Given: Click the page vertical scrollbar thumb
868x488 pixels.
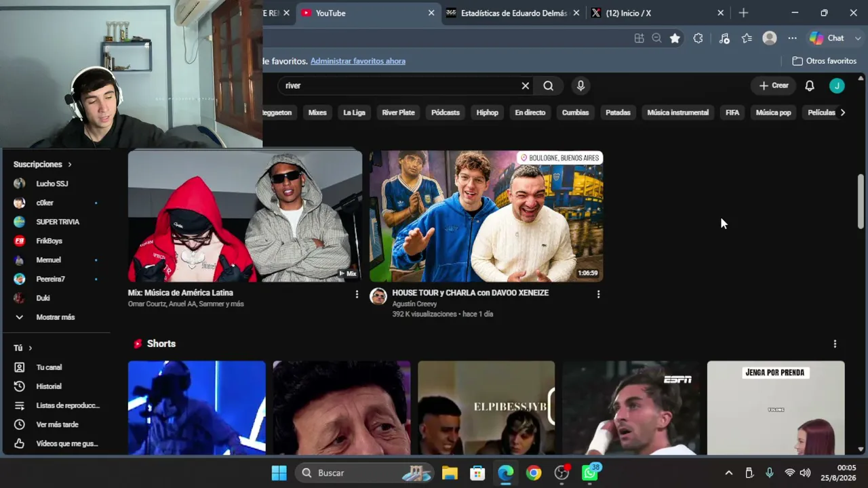Looking at the screenshot, I should point(861,201).
